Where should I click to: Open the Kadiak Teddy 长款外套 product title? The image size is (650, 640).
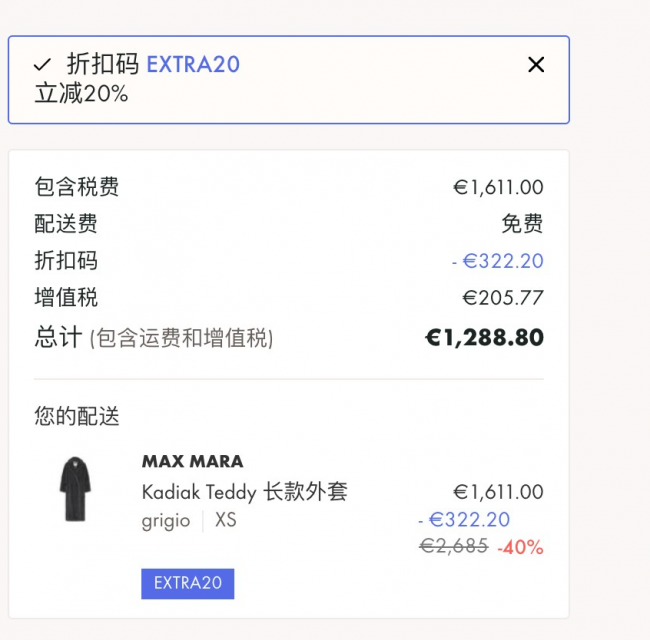(x=245, y=492)
